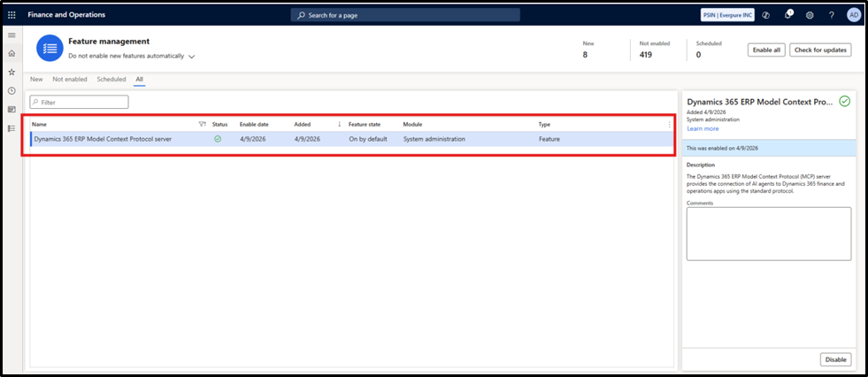The image size is (868, 377).
Task: Click in the Comments text area
Action: [x=769, y=234]
